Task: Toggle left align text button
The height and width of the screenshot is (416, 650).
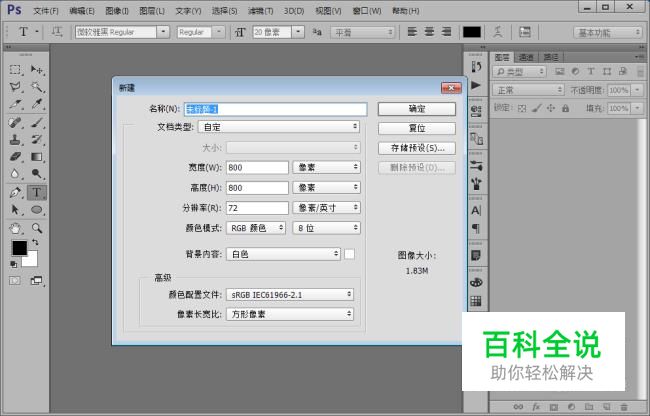Action: point(412,32)
